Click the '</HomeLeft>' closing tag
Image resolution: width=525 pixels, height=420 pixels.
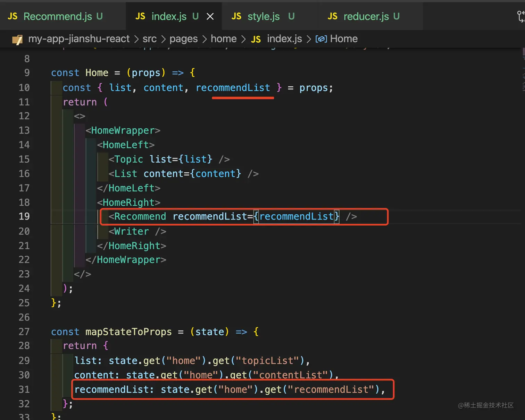(129, 188)
